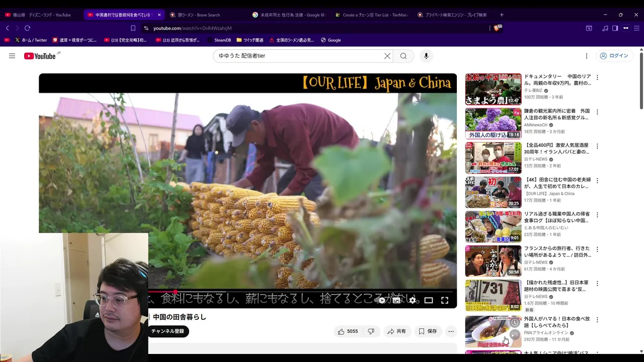Switch to the TierMaker Tier List tab
The height and width of the screenshot is (362, 644).
[x=372, y=15]
